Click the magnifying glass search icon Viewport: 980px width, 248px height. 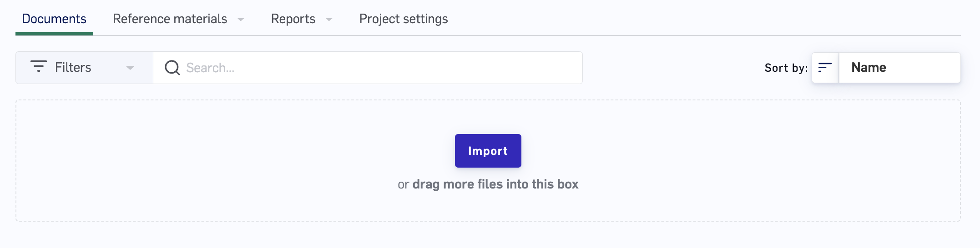[172, 68]
